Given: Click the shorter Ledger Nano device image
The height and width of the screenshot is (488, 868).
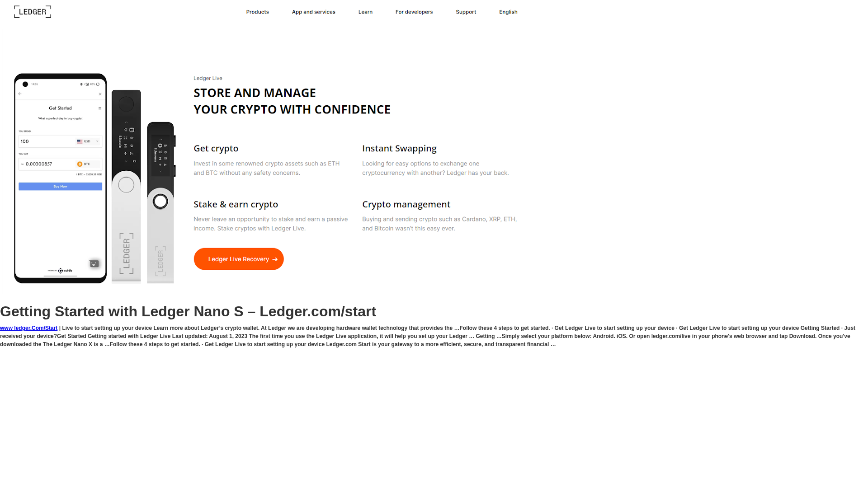Looking at the screenshot, I should point(161,202).
